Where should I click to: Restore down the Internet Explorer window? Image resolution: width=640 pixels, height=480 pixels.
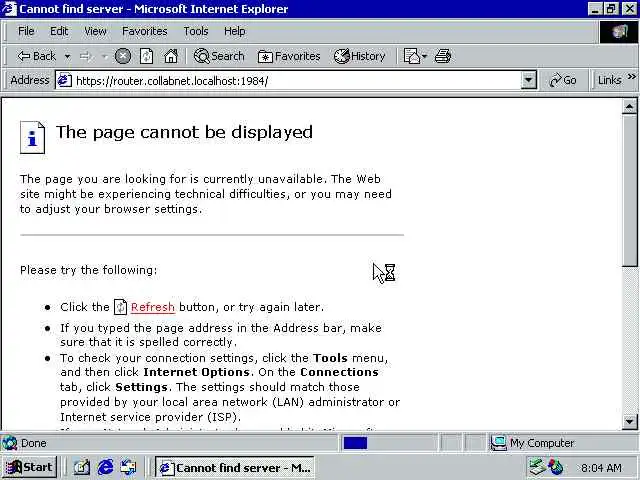pyautogui.click(x=611, y=9)
